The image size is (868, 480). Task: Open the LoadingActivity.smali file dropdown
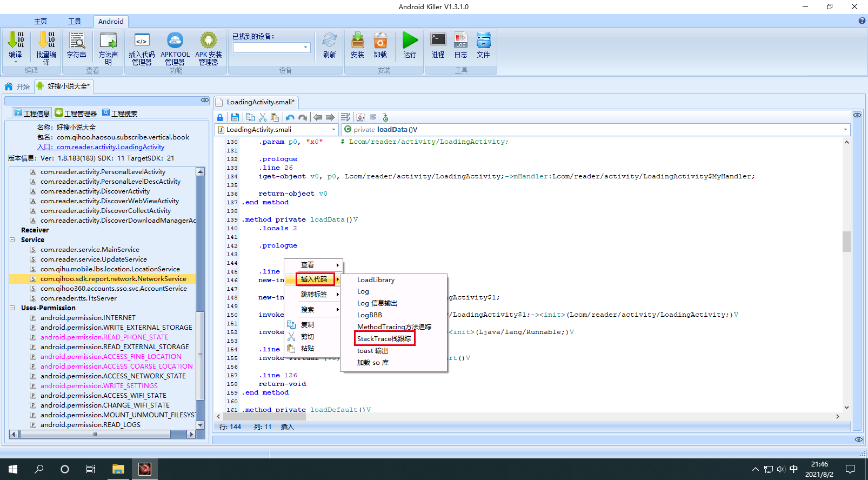tap(333, 130)
